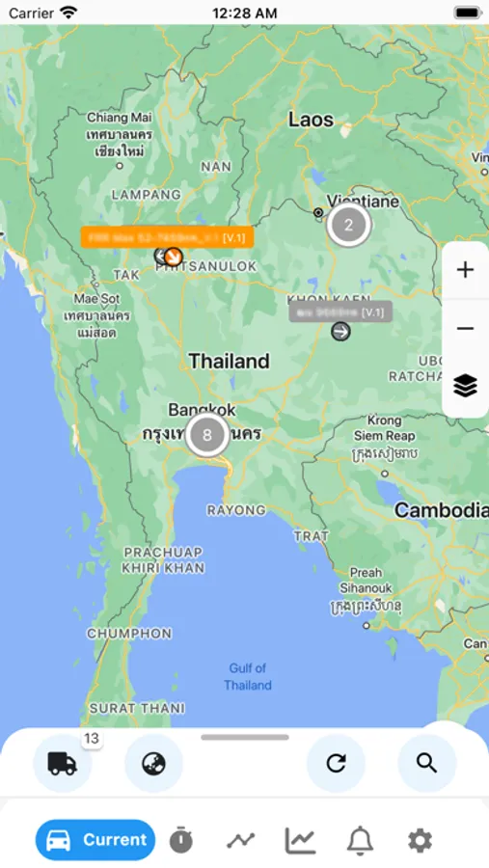The image size is (489, 868).
Task: Expand the bottom sheet drag handle
Action: point(245,738)
